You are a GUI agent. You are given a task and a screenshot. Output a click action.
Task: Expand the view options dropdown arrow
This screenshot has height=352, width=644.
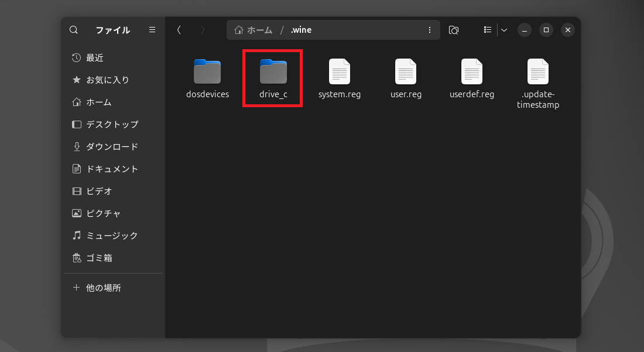(x=503, y=30)
